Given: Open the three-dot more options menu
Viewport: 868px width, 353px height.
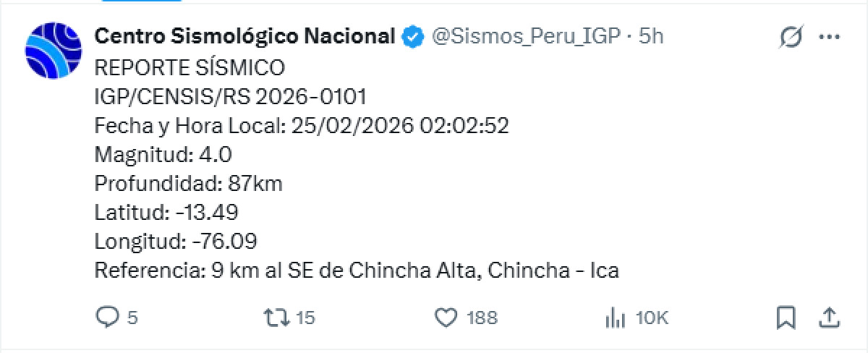Looking at the screenshot, I should [x=829, y=37].
